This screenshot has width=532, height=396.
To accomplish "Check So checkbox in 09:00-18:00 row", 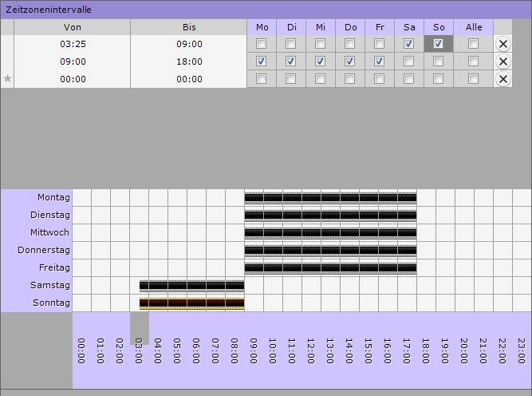I will pos(439,61).
